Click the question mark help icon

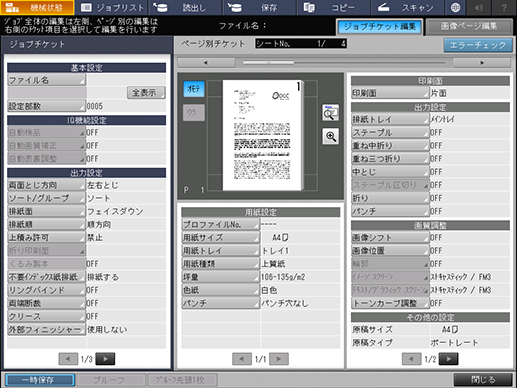tap(504, 7)
